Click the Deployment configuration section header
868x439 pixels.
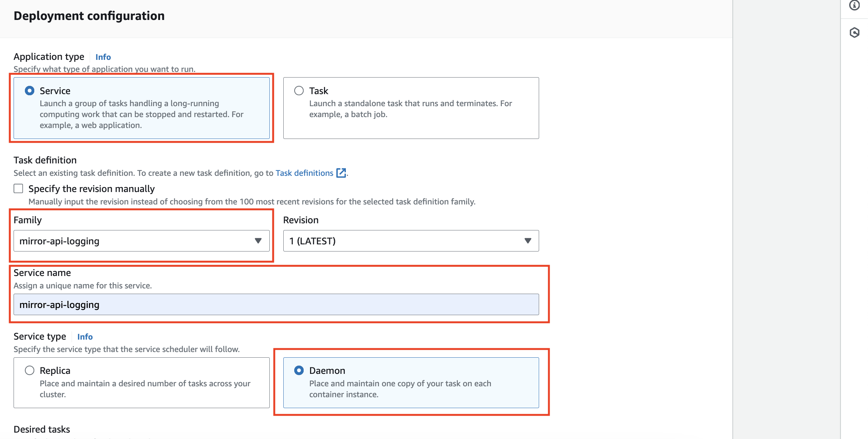(x=89, y=16)
